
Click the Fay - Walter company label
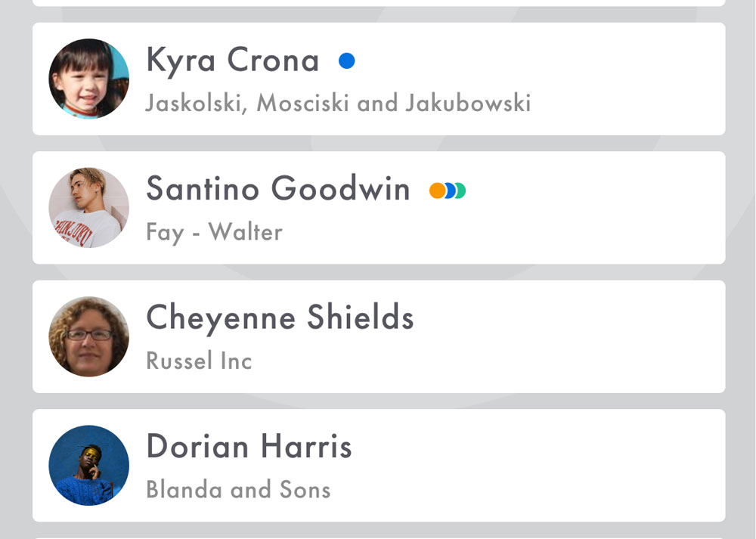[x=215, y=233]
